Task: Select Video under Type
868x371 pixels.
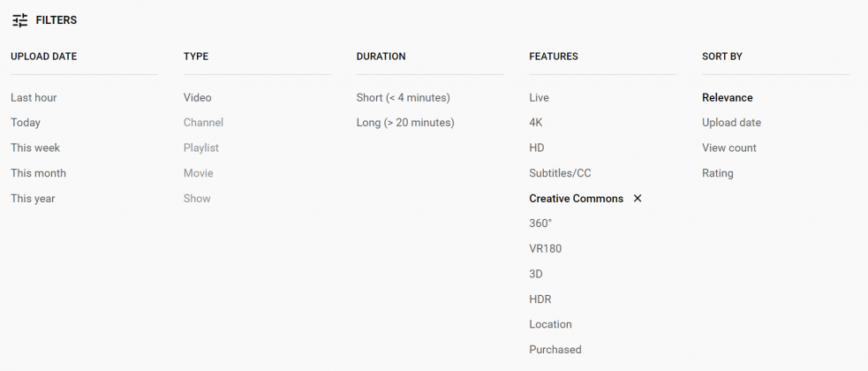Action: [x=198, y=97]
